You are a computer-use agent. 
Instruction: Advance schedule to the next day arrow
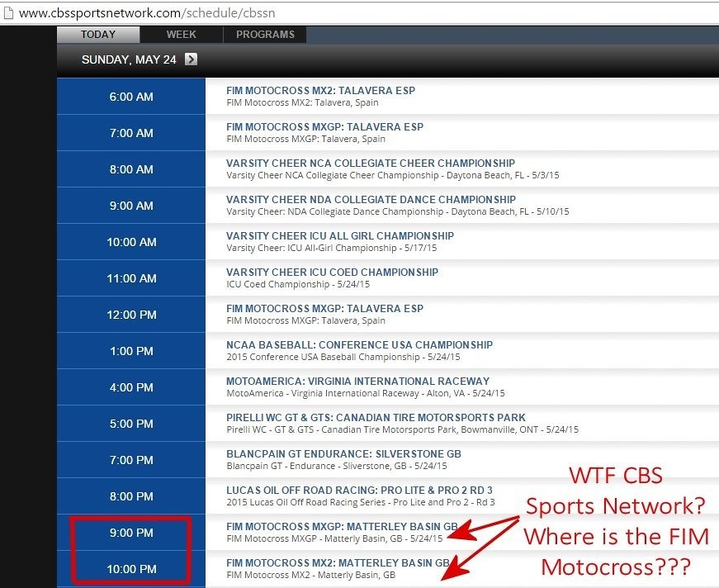click(192, 59)
